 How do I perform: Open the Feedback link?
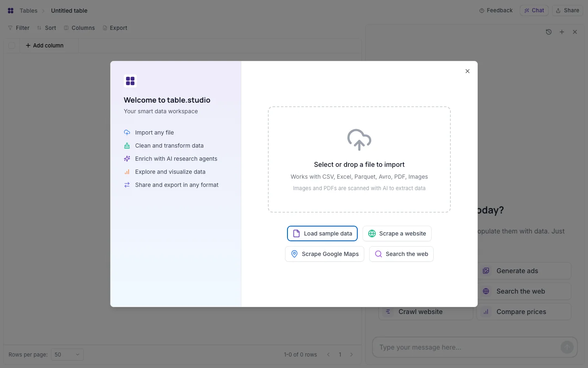point(496,10)
